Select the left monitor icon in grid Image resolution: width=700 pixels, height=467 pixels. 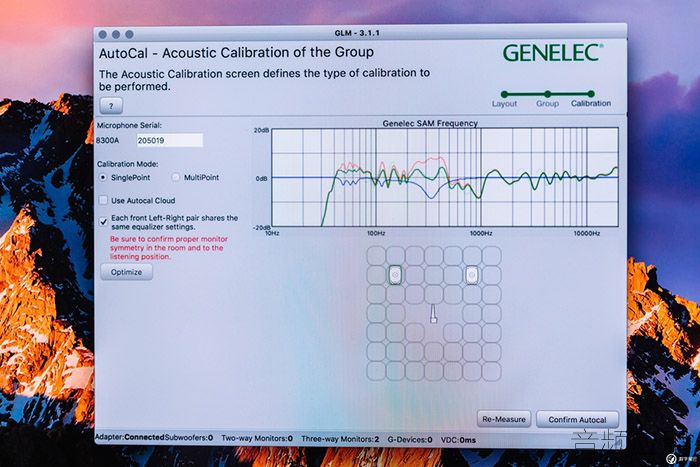coord(395,275)
